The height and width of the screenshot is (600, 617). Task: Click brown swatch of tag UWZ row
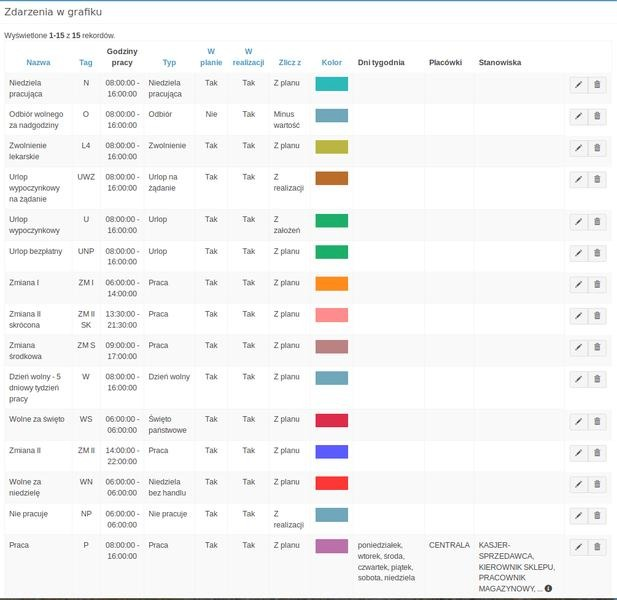click(x=332, y=178)
